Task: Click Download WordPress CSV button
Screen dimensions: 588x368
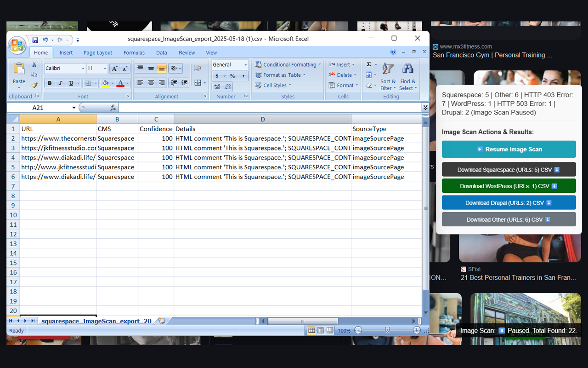Action: point(509,186)
